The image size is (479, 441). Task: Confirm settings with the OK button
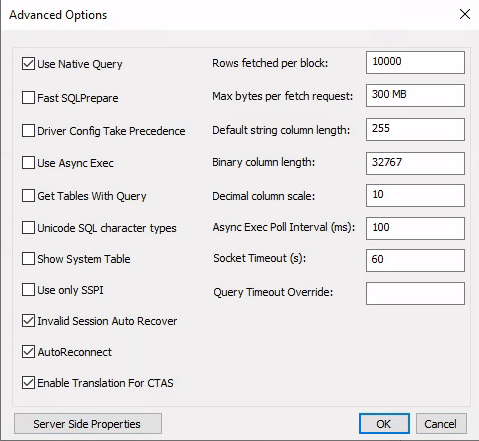click(x=384, y=424)
